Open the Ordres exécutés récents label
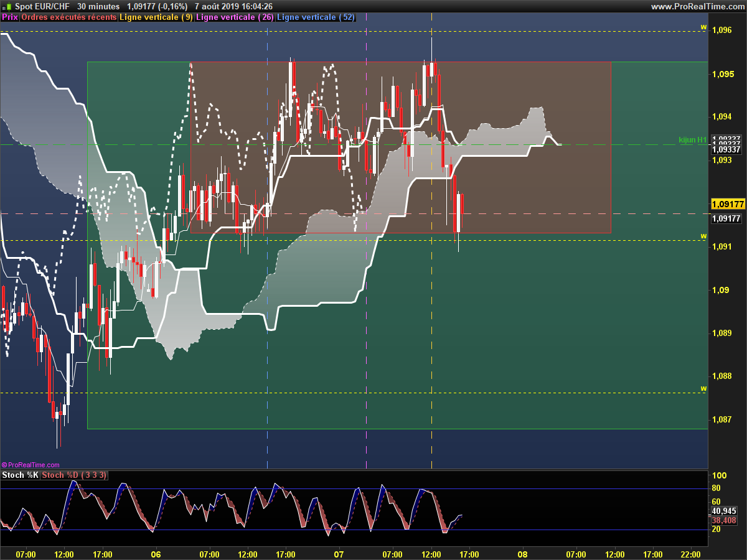Screen dimensions: 747x560 tap(68, 17)
